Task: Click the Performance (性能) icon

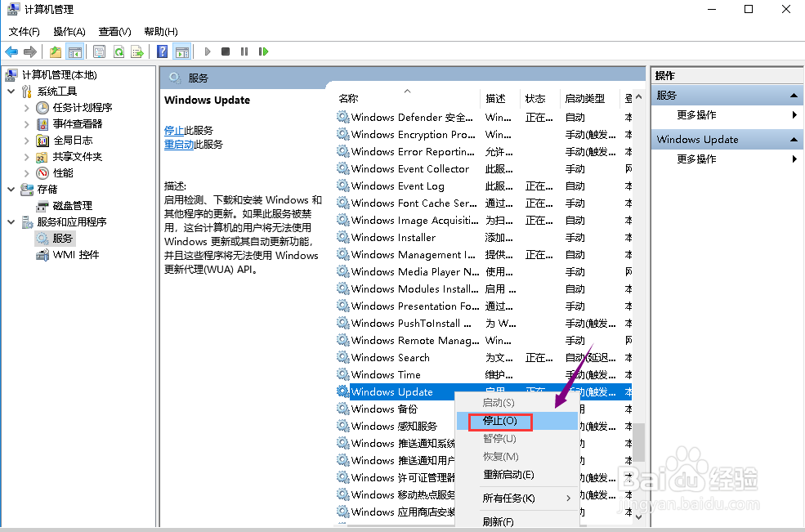Action: 42,173
